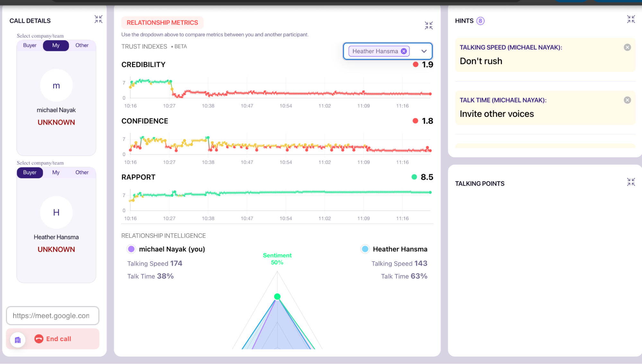Collapse the Hints panel
Image resolution: width=642 pixels, height=364 pixels.
(631, 19)
